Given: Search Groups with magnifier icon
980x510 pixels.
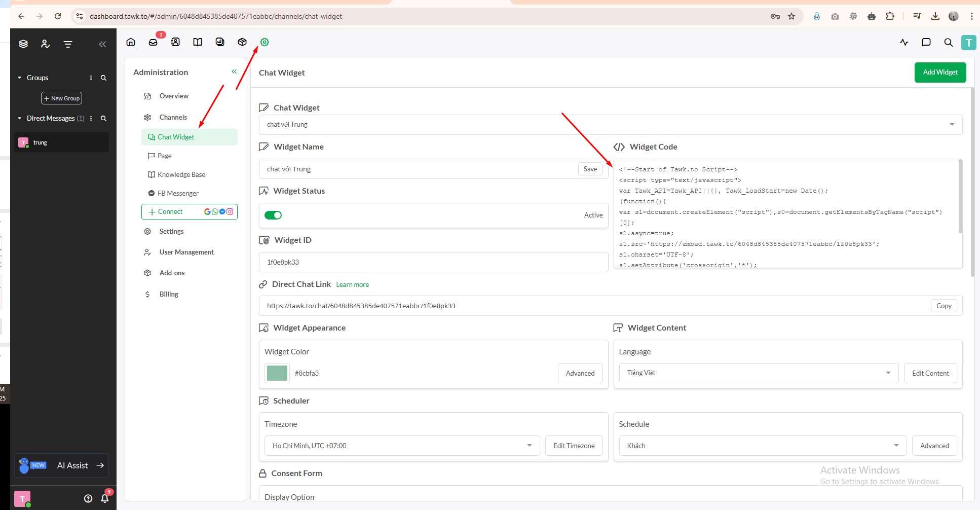Looking at the screenshot, I should pyautogui.click(x=103, y=78).
